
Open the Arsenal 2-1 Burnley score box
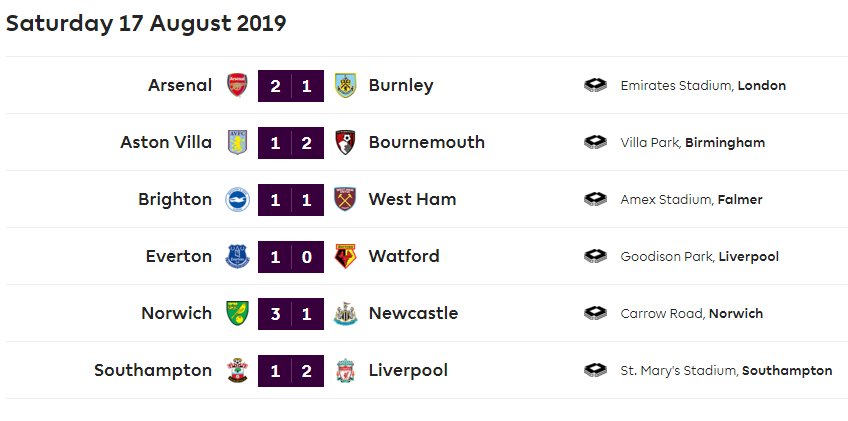pos(291,85)
